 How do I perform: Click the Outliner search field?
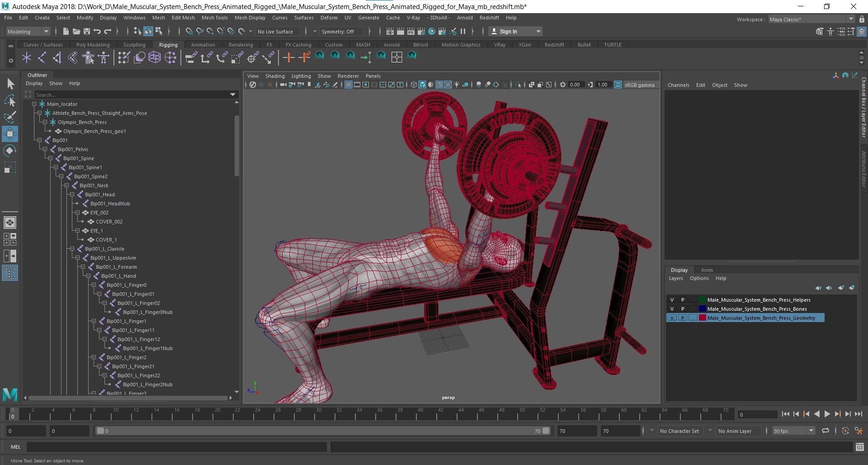(136, 95)
